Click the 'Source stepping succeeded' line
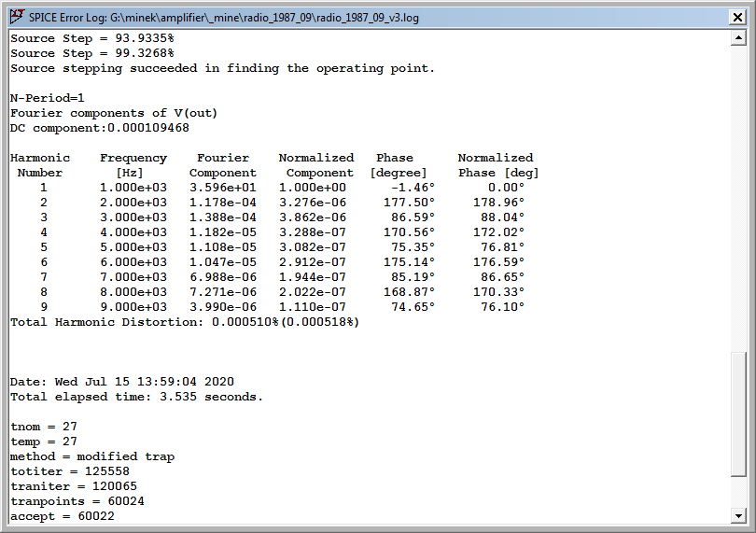Image resolution: width=756 pixels, height=533 pixels. tap(222, 68)
